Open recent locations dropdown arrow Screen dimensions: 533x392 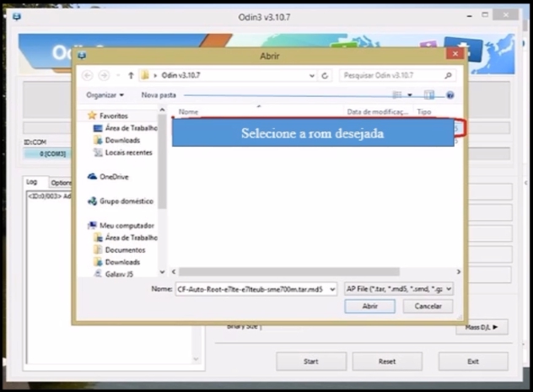tap(118, 75)
